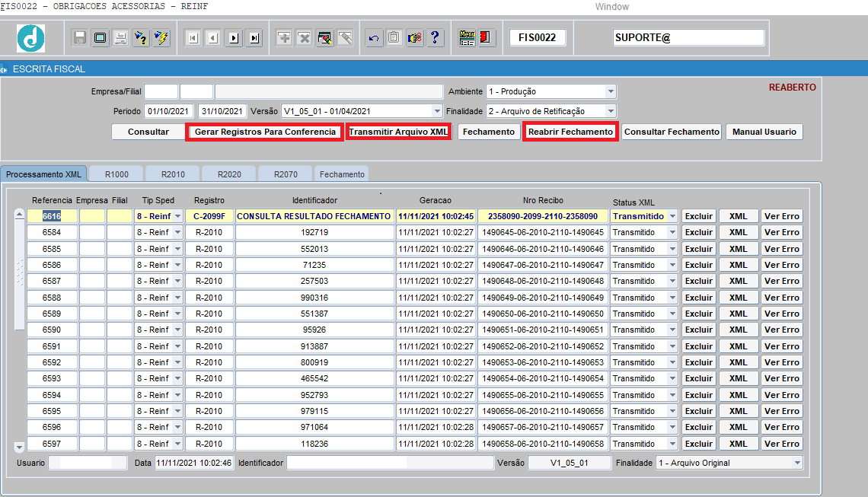
Task: Open the Menu toolbar icon
Action: click(467, 37)
